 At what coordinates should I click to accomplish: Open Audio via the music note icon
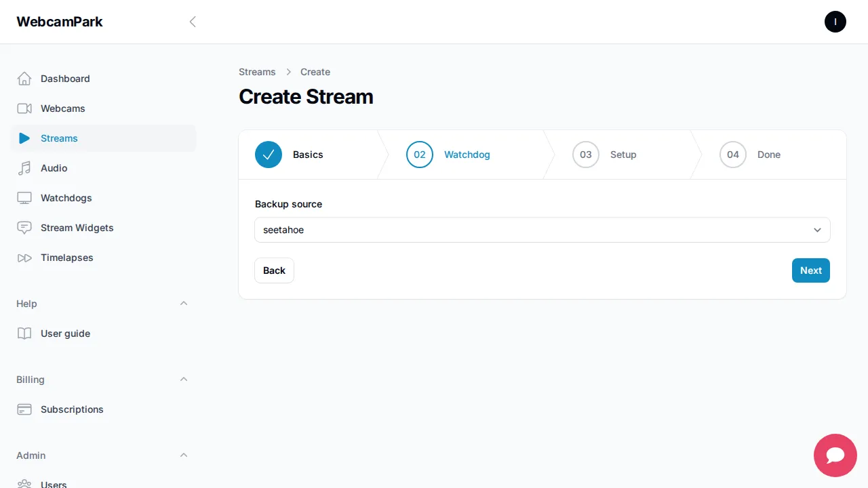point(24,167)
